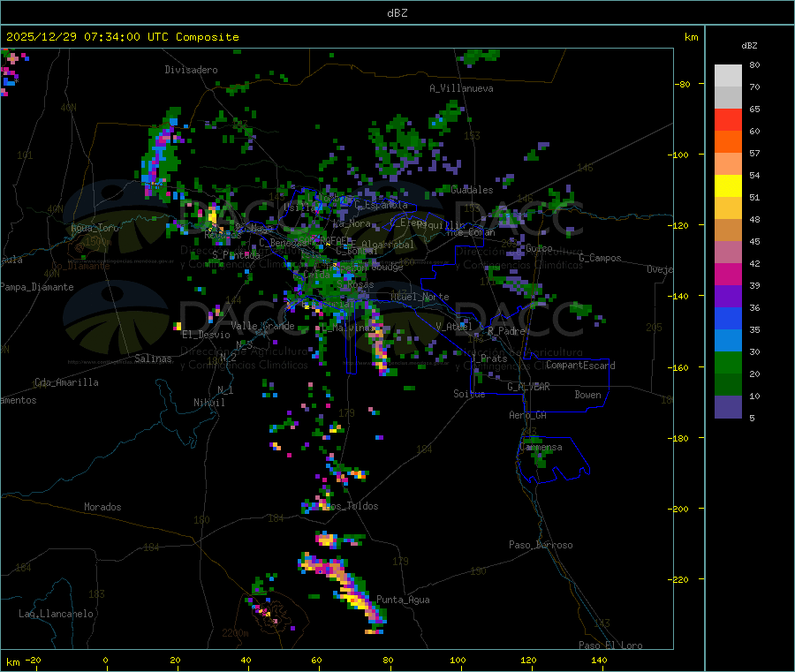Select the Agua_Toro location label

tap(95, 228)
